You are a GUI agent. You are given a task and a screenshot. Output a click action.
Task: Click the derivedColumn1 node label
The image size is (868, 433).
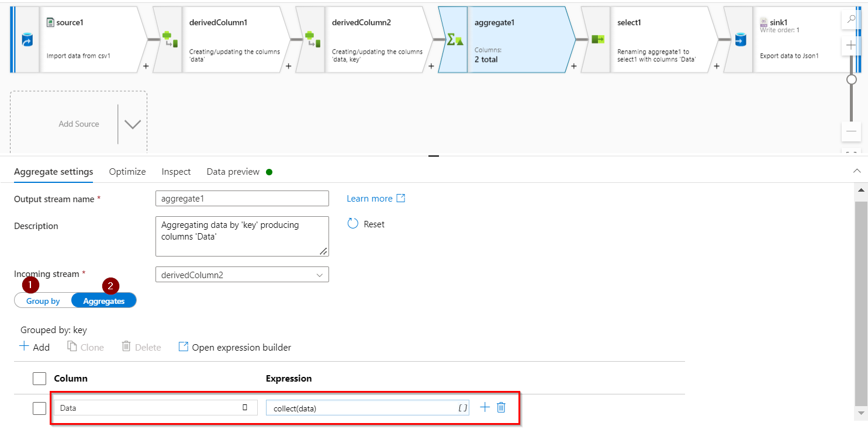219,22
